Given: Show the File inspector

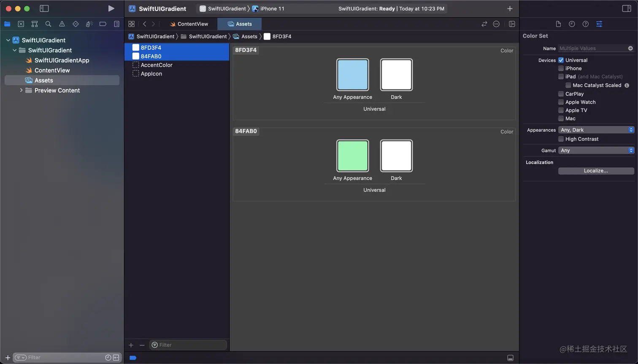Looking at the screenshot, I should [558, 24].
